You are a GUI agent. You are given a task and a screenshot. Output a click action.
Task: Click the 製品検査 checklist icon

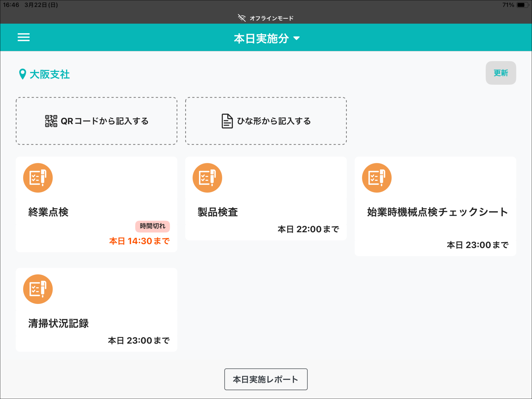click(x=207, y=178)
